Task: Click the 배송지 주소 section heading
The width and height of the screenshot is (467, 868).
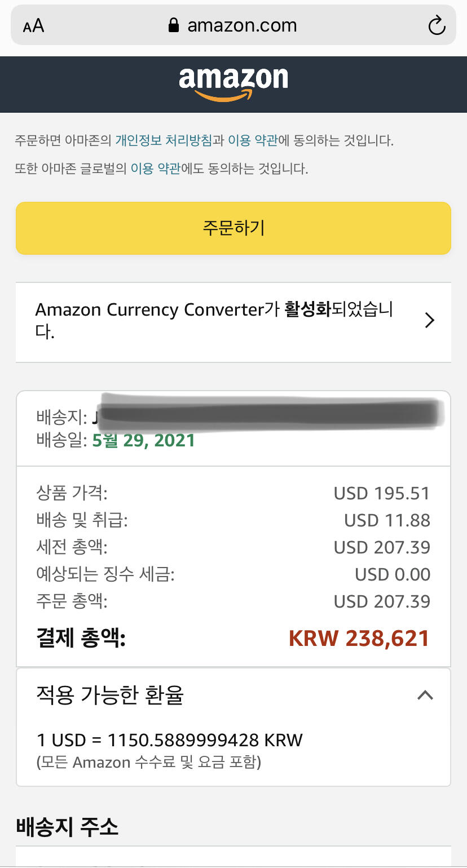Action: point(67,827)
